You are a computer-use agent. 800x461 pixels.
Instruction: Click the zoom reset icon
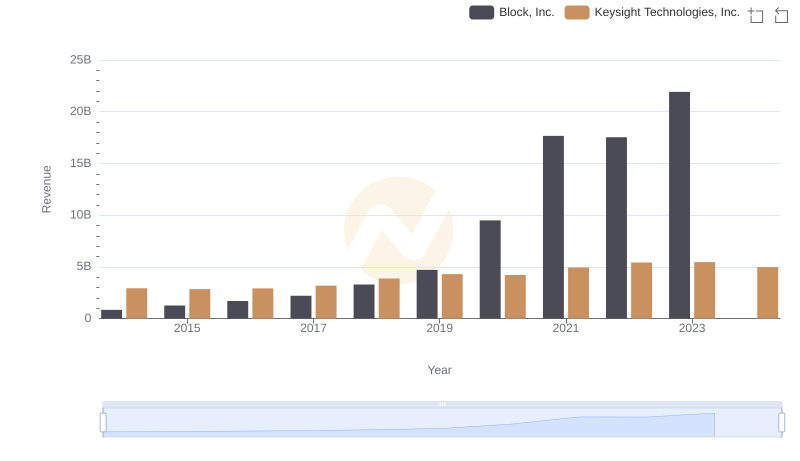(x=781, y=15)
